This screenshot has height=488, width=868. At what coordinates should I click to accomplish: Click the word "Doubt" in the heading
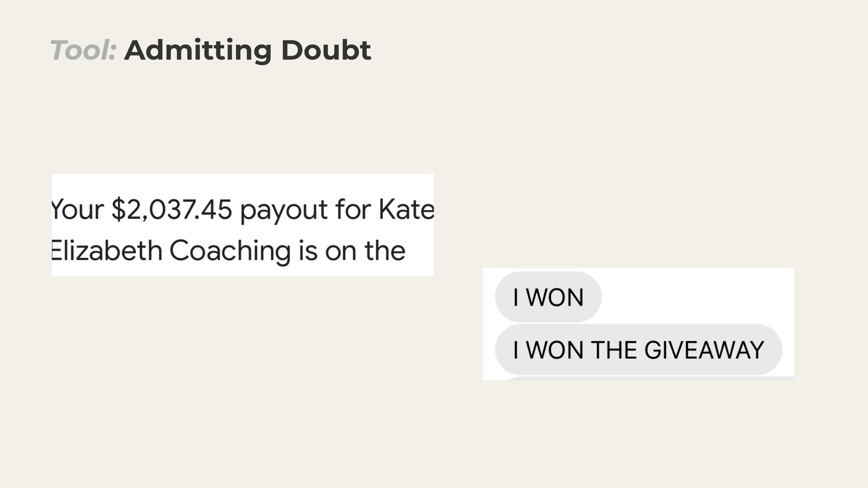coord(326,50)
